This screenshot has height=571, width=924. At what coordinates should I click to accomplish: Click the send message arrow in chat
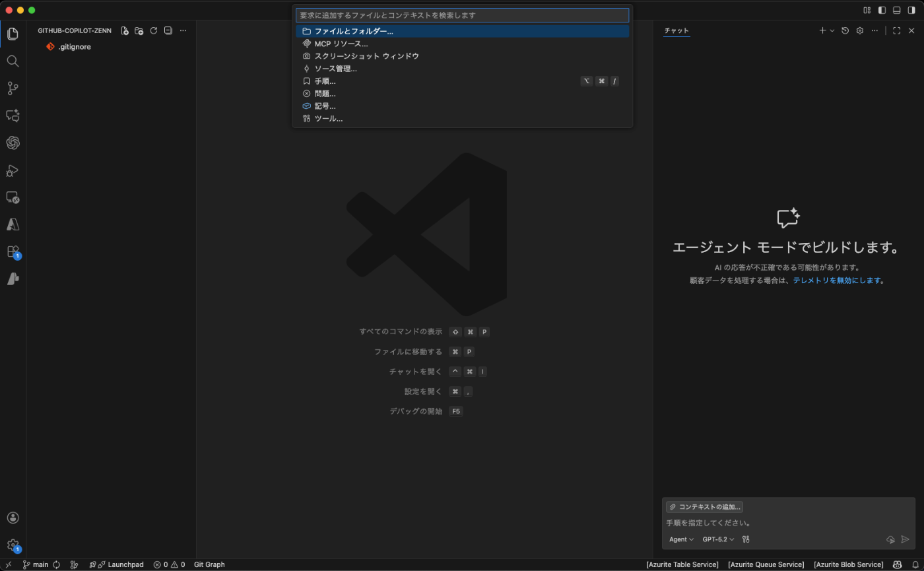pos(906,539)
